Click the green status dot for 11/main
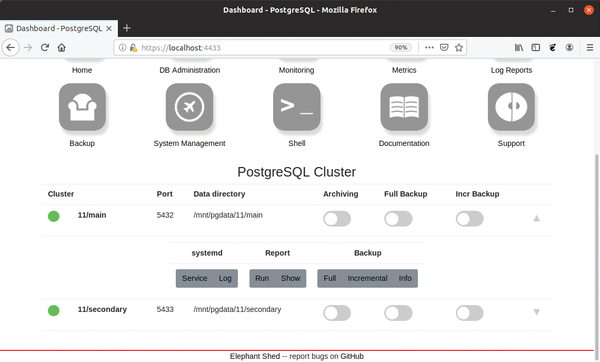This screenshot has width=600, height=362. coord(54,216)
